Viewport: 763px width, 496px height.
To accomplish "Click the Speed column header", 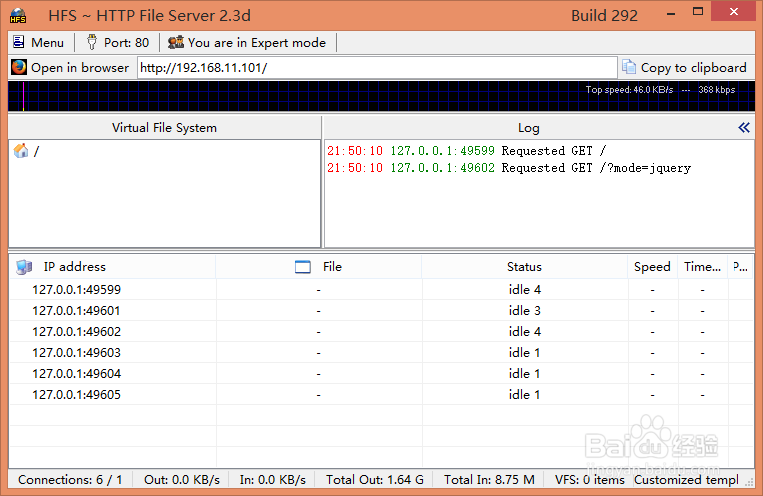I will (x=653, y=267).
